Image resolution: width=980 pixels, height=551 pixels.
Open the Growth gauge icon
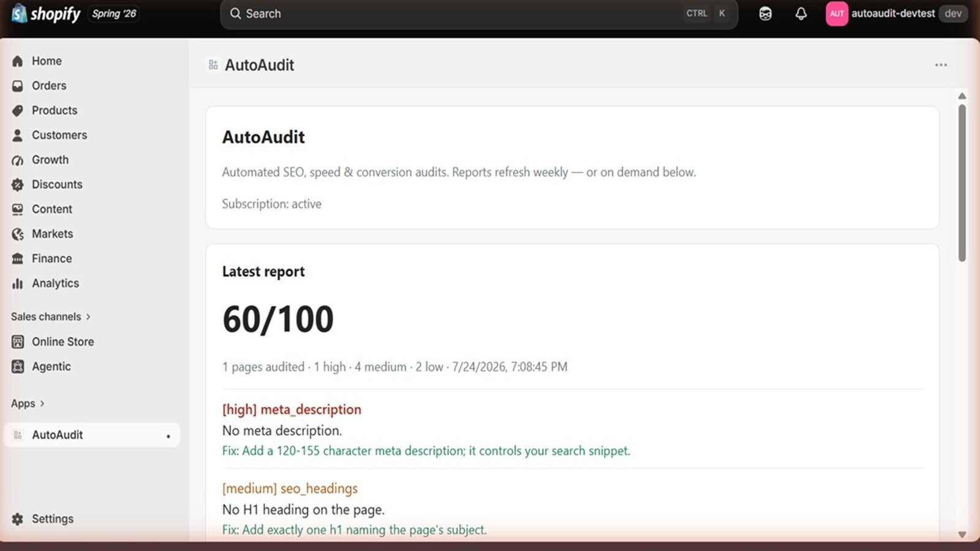coord(18,160)
